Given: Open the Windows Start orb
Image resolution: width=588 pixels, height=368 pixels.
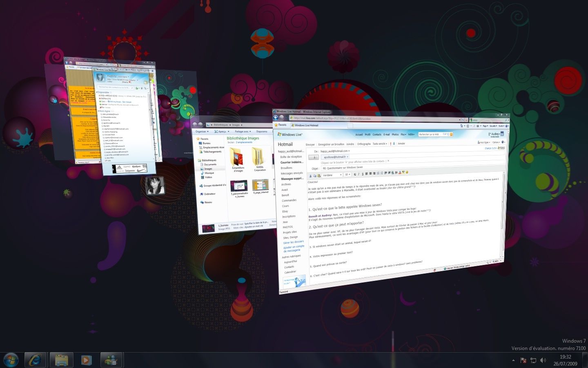Looking at the screenshot, I should click(11, 360).
